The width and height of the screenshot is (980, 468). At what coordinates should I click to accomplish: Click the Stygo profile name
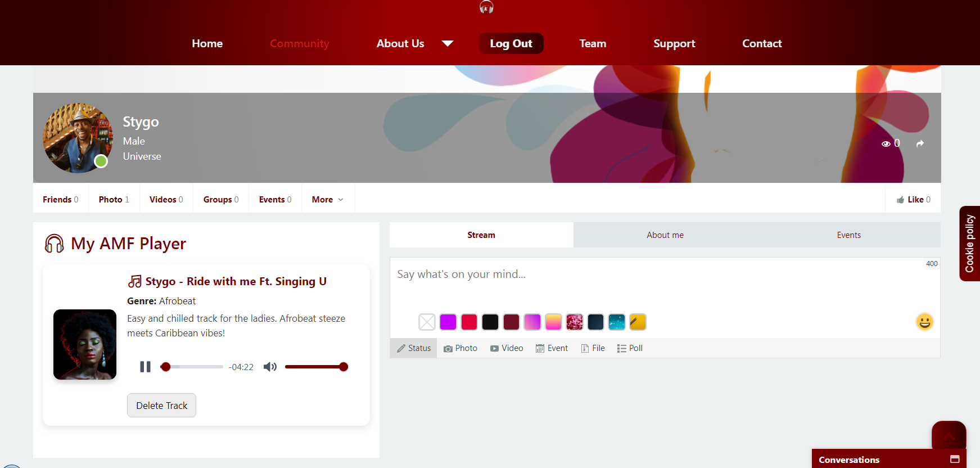point(141,122)
